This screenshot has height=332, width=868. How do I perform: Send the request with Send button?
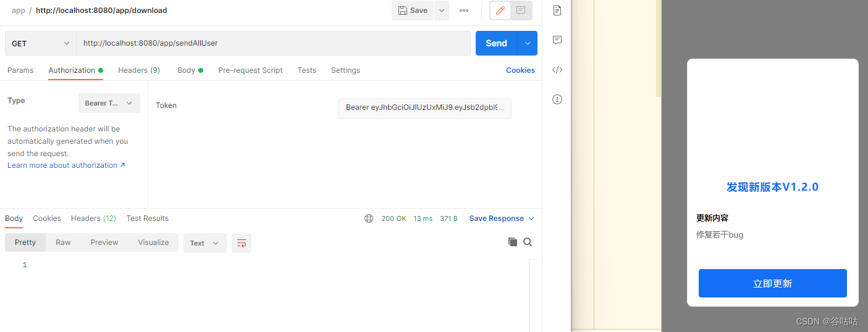tap(497, 43)
